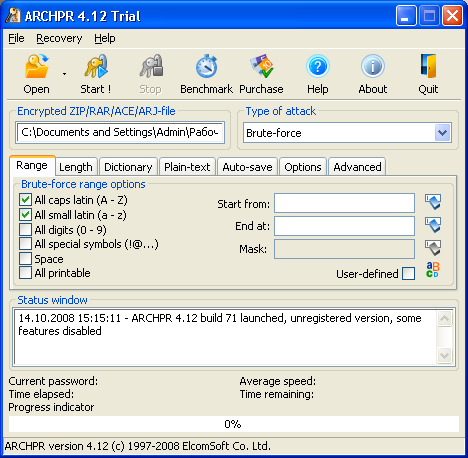This screenshot has height=458, width=468.
Task: Focus the Start from input field
Action: pyautogui.click(x=344, y=203)
